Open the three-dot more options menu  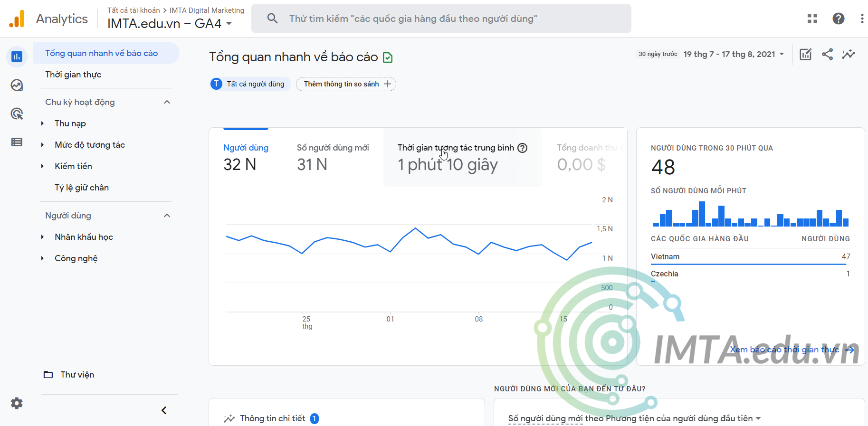click(x=862, y=19)
